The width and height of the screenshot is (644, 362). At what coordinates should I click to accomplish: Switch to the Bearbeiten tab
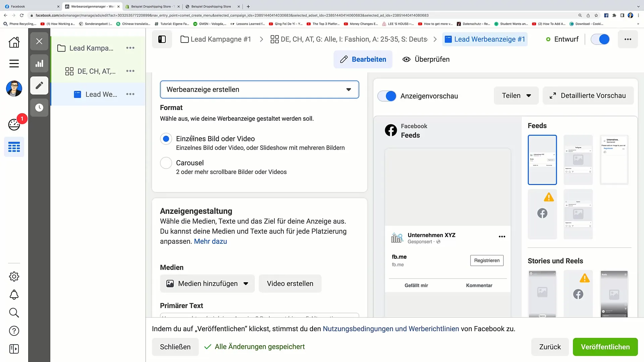tap(363, 59)
